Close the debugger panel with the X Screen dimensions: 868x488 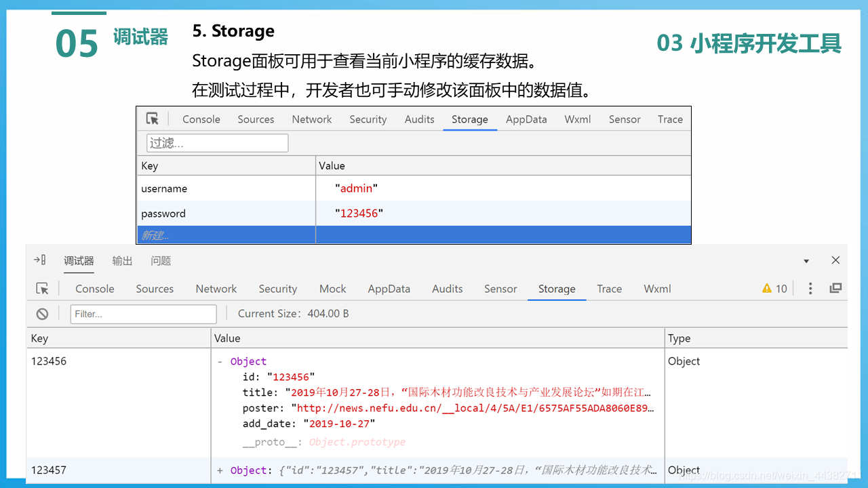click(835, 260)
